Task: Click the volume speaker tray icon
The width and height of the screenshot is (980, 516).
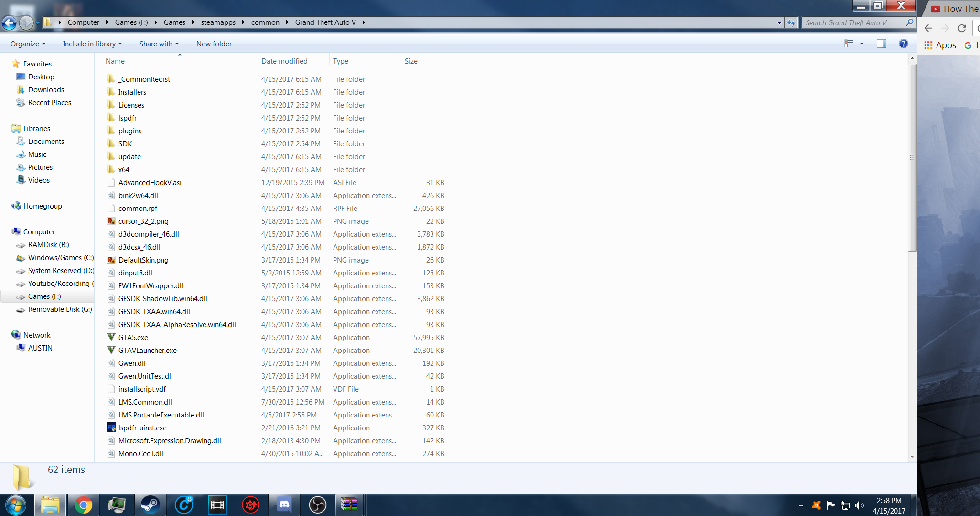Action: (860, 505)
